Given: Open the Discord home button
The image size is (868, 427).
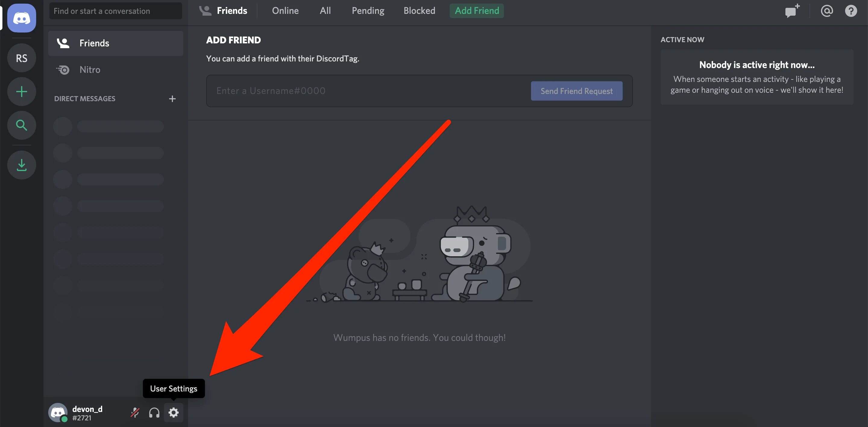Looking at the screenshot, I should point(21,18).
